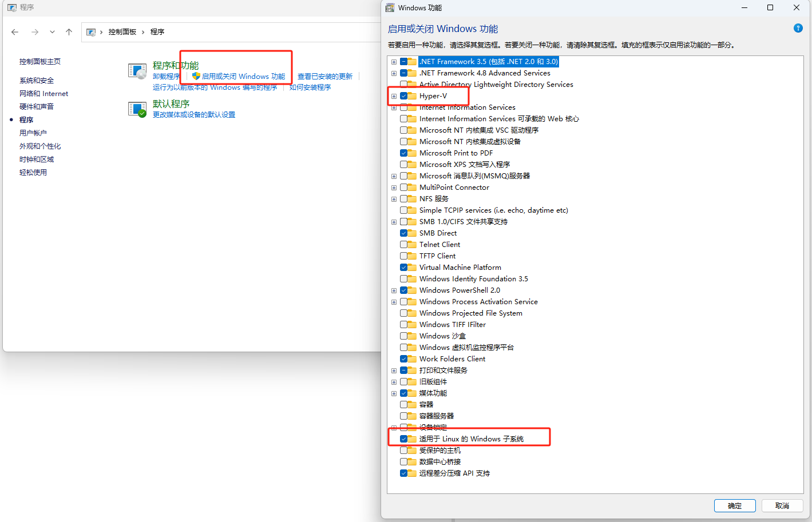Screen dimensions: 812x522
Task: Click the Programs and Features icon
Action: 137,71
